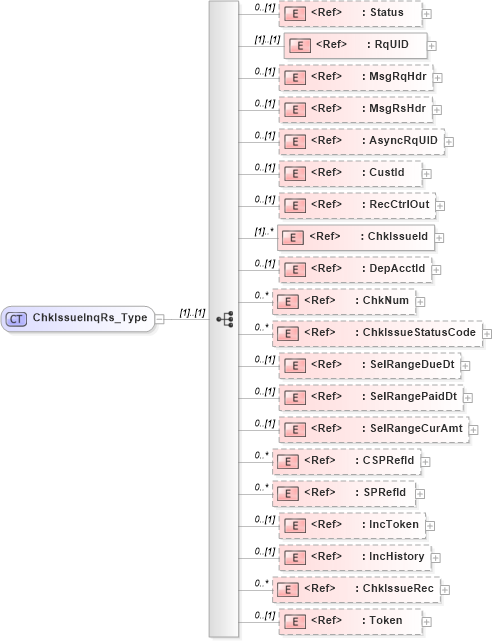
Task: Click the E icon of MsgRsHdr element
Action: coord(295,110)
